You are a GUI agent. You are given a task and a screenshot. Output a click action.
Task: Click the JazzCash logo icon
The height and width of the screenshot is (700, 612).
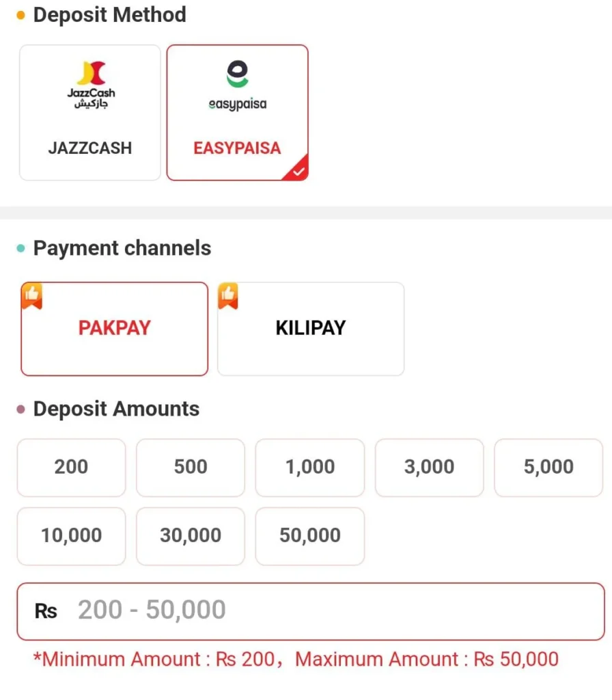point(91,85)
